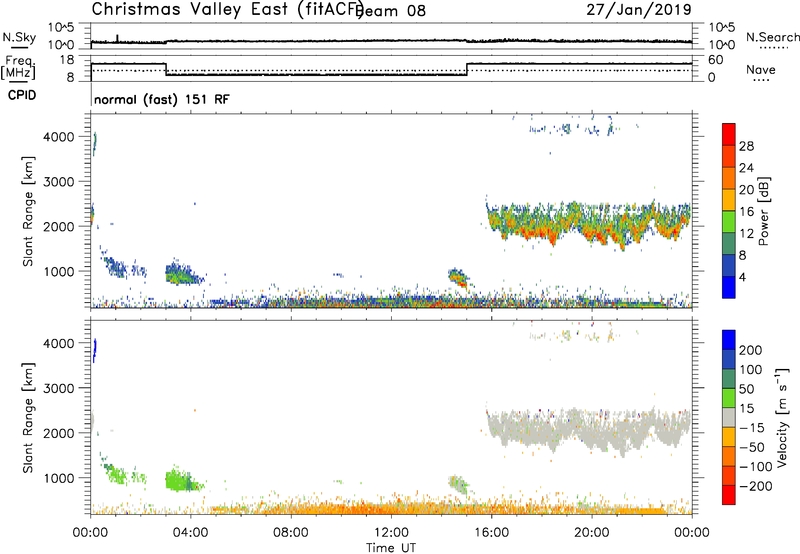
Task: Click the 18 tick on frequency axis
Action: (66, 60)
